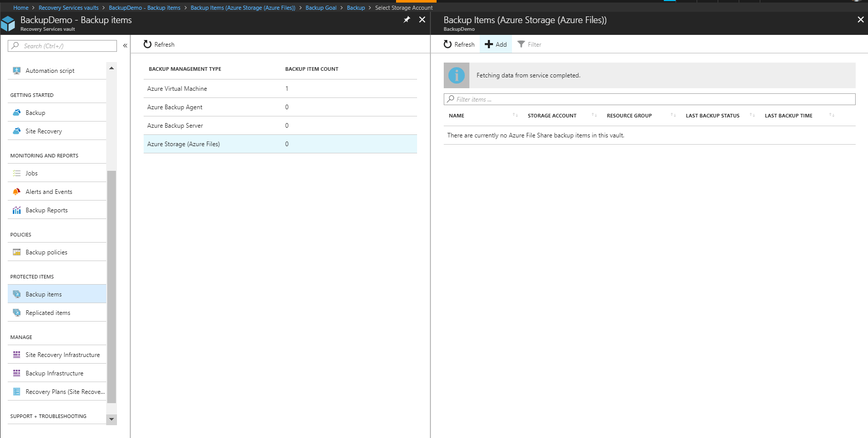868x438 pixels.
Task: Click the info icon in notification banner
Action: tap(457, 75)
